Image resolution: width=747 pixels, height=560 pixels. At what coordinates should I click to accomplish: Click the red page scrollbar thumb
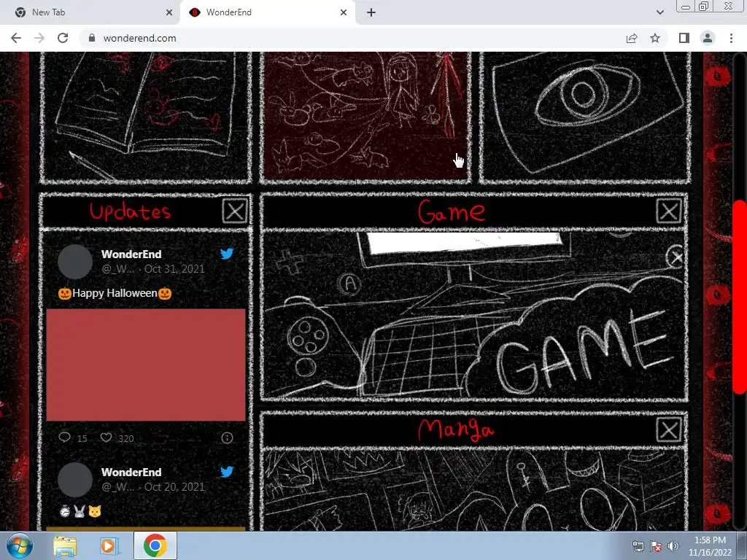point(740,297)
